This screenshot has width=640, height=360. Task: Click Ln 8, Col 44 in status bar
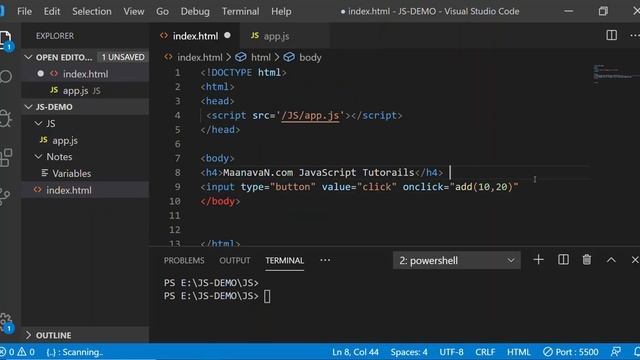[355, 352]
